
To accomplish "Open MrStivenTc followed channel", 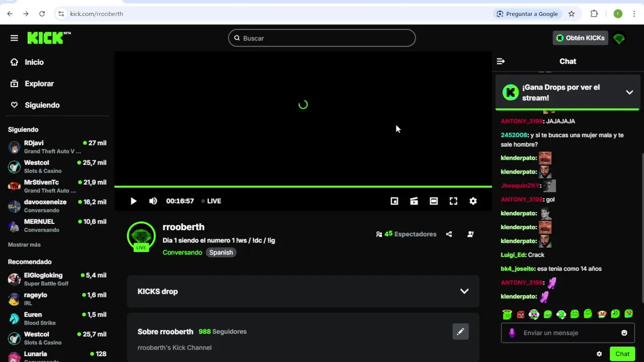I will [57, 186].
